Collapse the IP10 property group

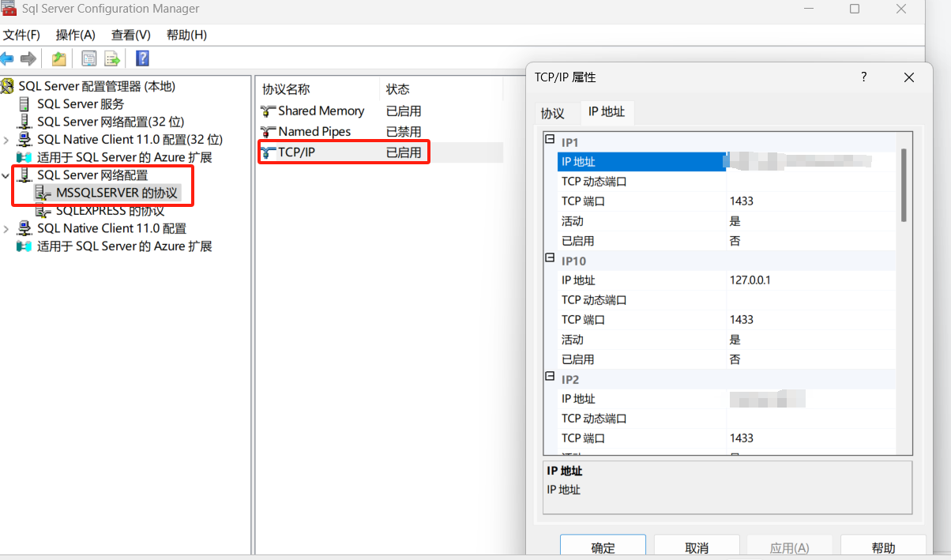click(550, 259)
